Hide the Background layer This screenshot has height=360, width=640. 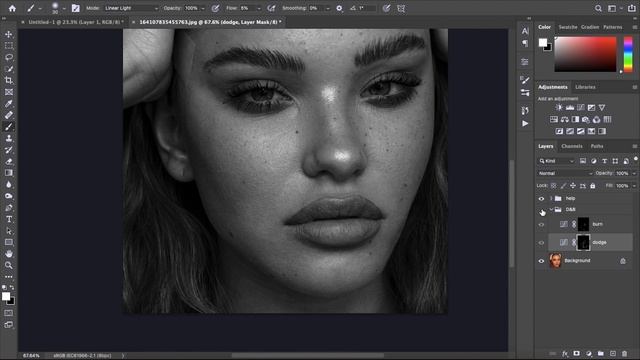(541, 261)
